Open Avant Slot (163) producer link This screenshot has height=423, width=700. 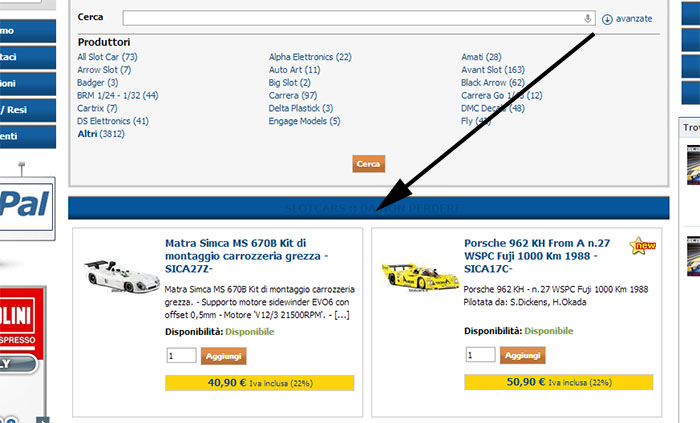493,70
